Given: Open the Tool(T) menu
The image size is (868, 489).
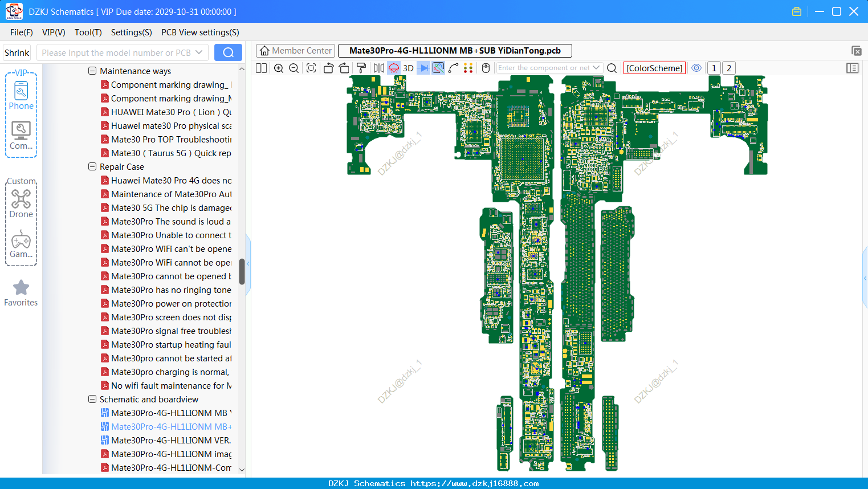Looking at the screenshot, I should (x=88, y=32).
